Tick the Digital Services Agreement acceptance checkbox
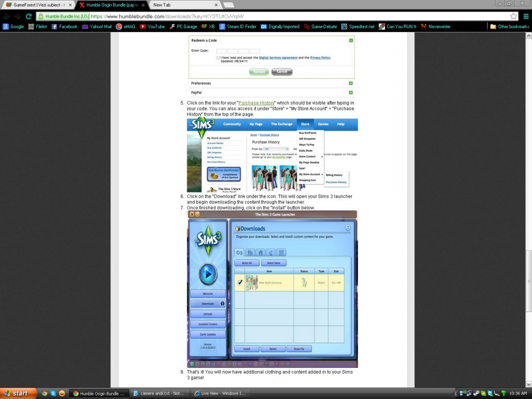Image resolution: width=532 pixels, height=399 pixels. point(218,58)
